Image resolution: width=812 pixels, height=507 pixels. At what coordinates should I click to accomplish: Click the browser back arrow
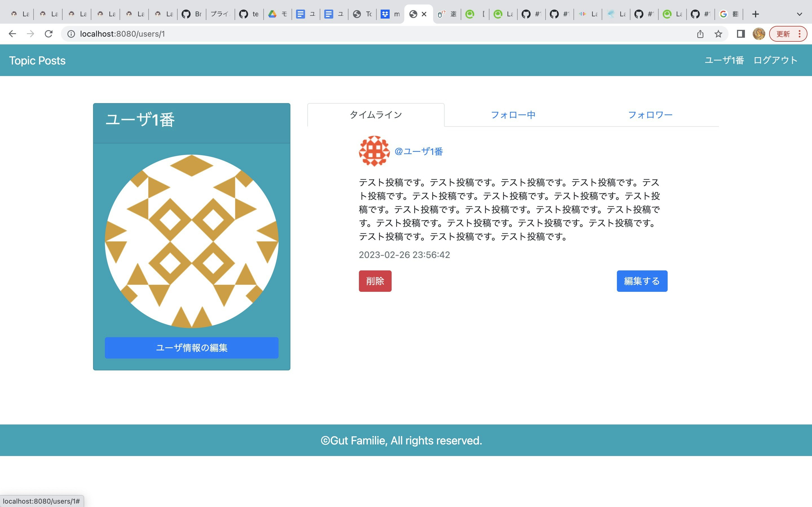(x=12, y=34)
